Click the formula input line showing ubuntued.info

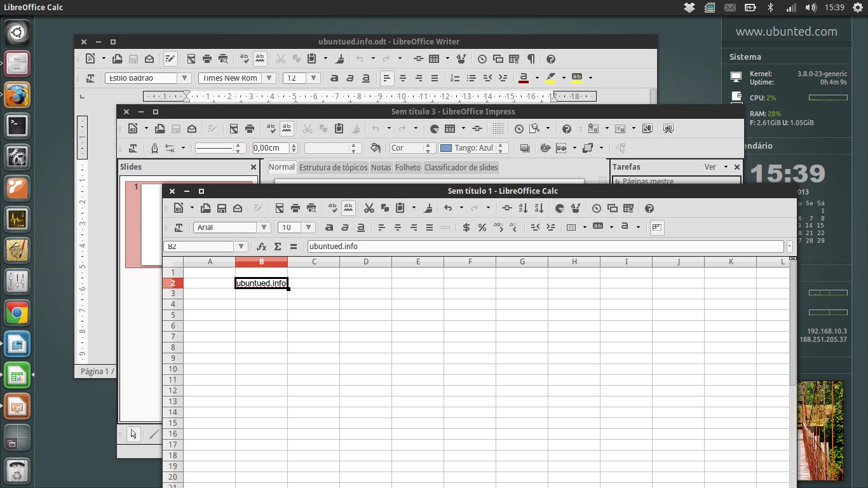pyautogui.click(x=545, y=247)
